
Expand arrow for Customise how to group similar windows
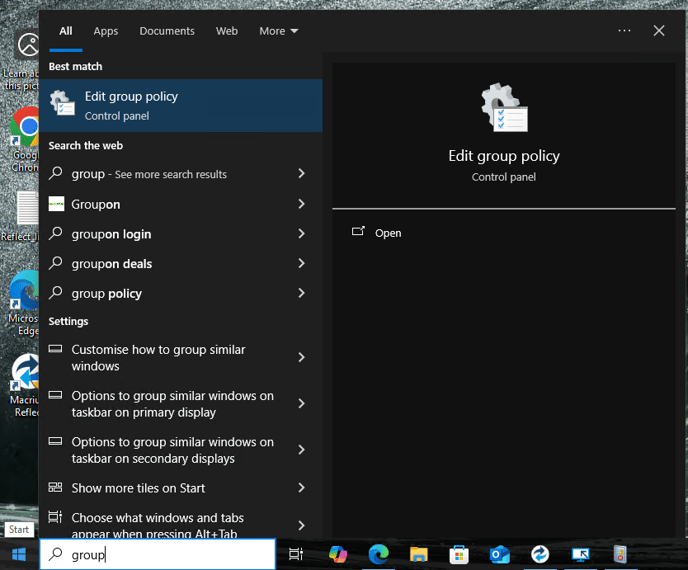301,357
